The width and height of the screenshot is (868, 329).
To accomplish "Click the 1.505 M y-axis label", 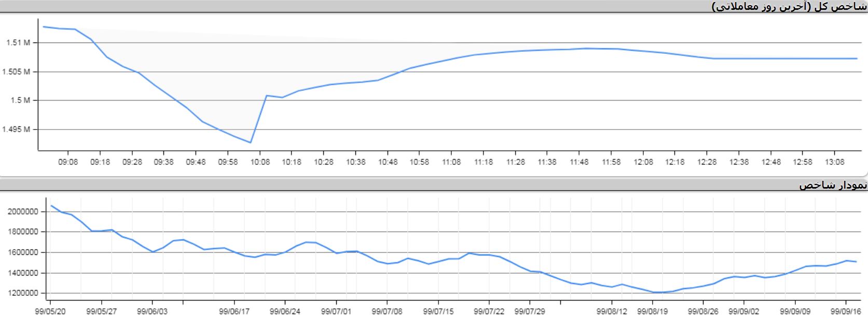I will tap(16, 72).
